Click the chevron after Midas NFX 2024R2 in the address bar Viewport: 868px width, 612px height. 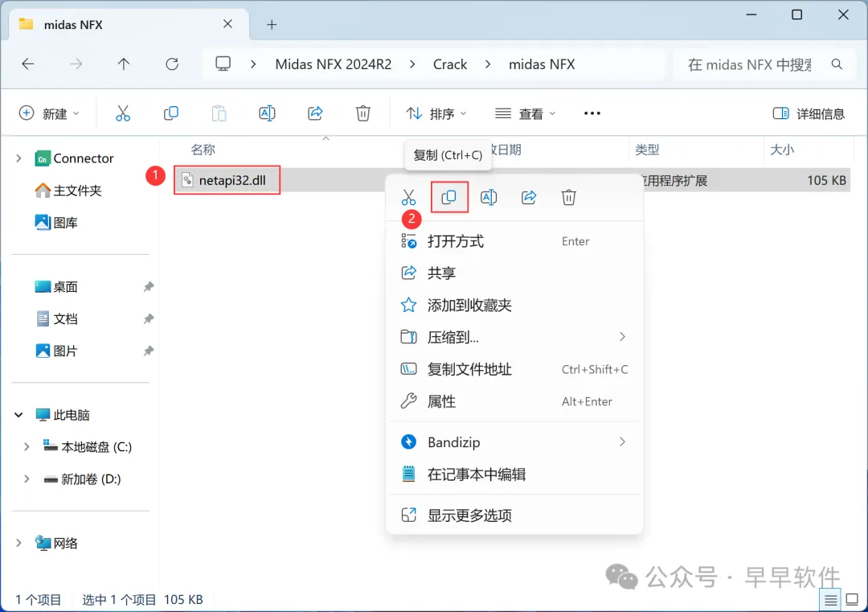412,64
